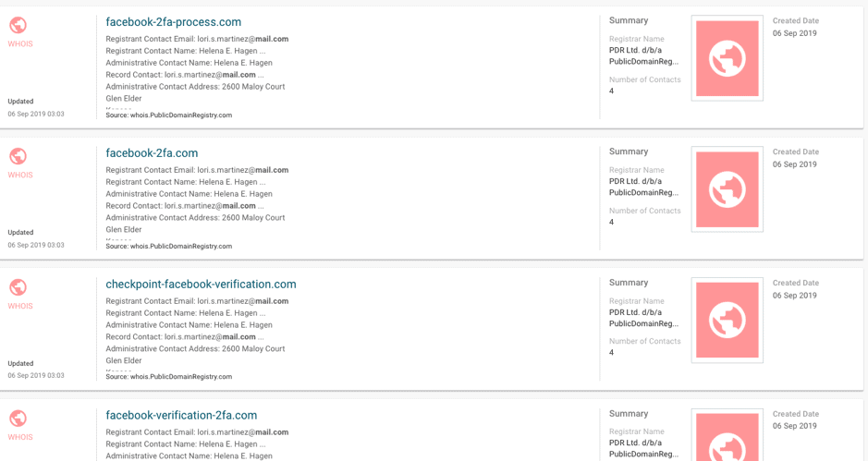Image resolution: width=868 pixels, height=461 pixels.
Task: Open globe thumbnail of facebook-2fa-process.com record
Action: tap(727, 58)
